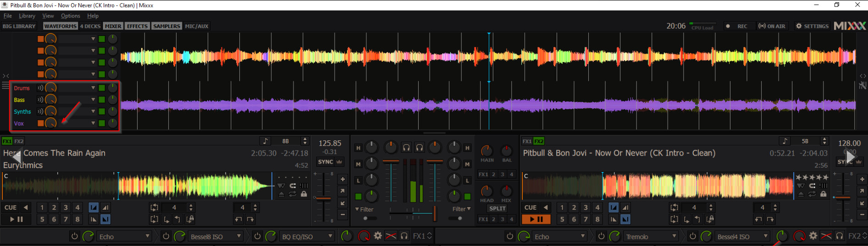Open the Vox stem effect dropdown
The width and height of the screenshot is (868, 246).
pos(77,123)
